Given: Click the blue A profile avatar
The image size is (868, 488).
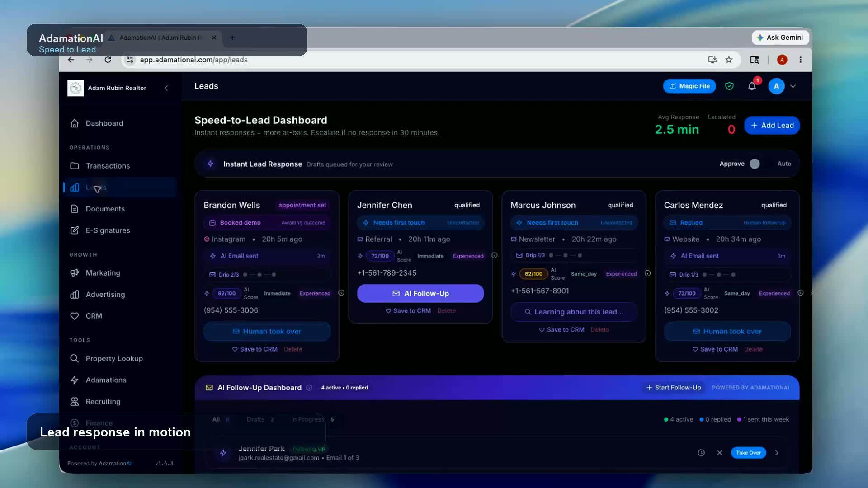Looking at the screenshot, I should point(776,86).
